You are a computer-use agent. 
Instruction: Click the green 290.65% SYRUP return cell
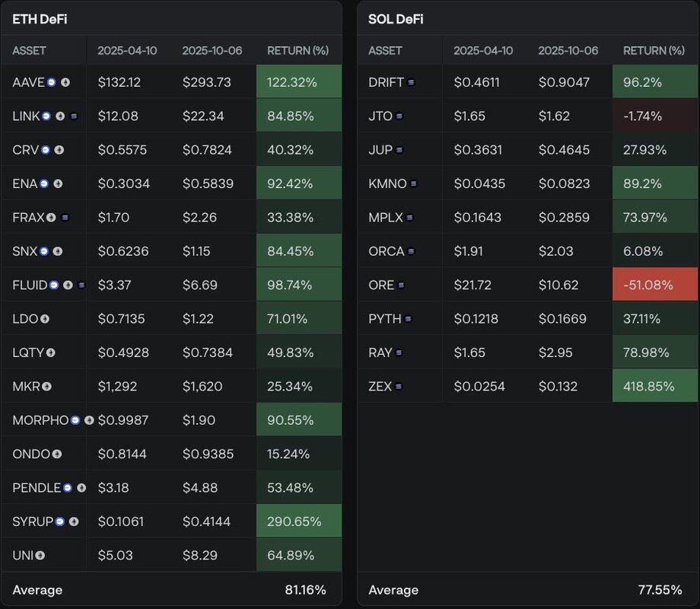coord(298,521)
